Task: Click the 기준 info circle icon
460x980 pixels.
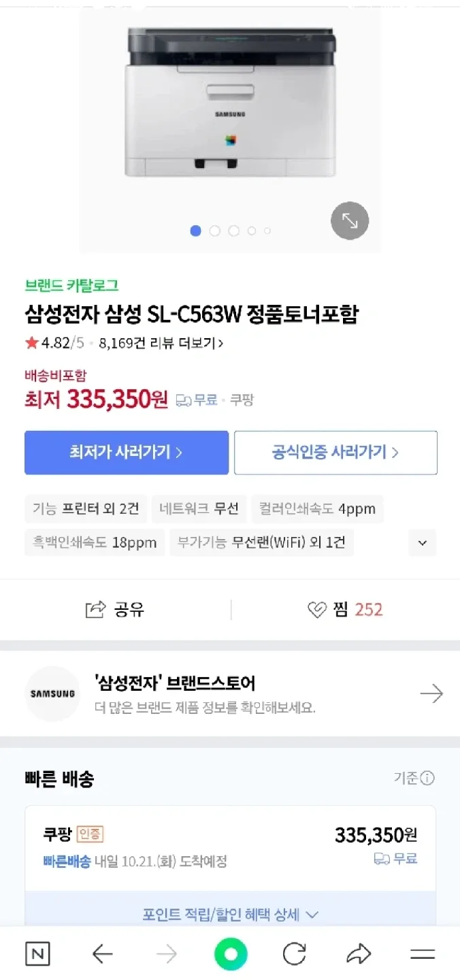Action: tap(427, 778)
